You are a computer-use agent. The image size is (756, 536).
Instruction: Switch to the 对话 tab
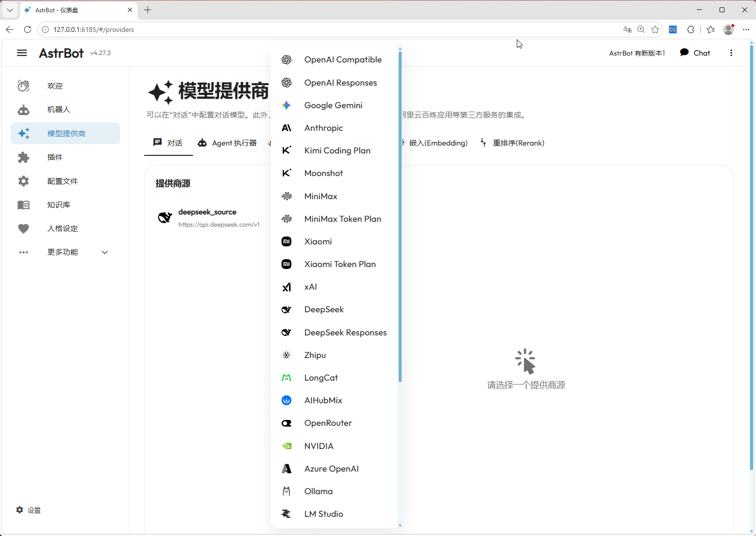coord(168,143)
